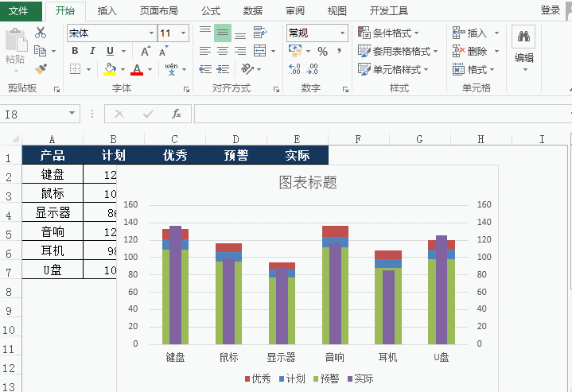Toggle middle vertical alignment
Screen dimensions: 572x392
pyautogui.click(x=223, y=33)
